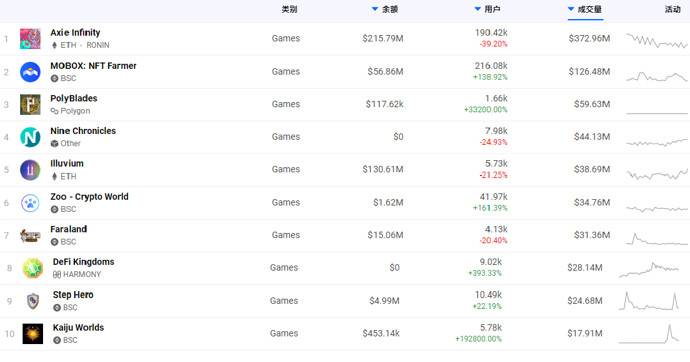Click the 类别 column header

coord(289,9)
